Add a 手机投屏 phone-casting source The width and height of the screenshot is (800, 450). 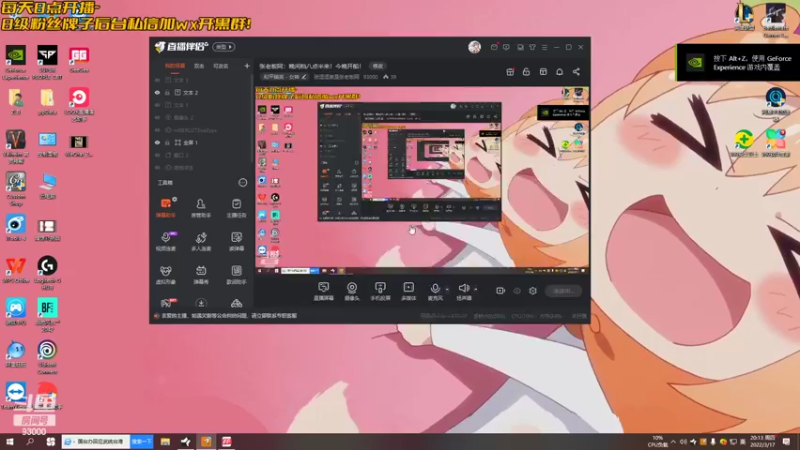tap(380, 291)
